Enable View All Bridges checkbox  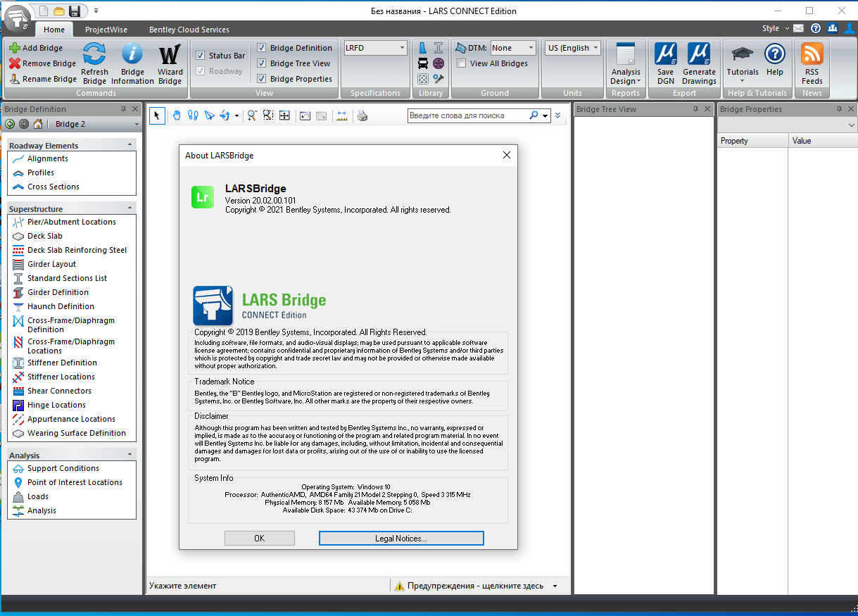click(461, 63)
